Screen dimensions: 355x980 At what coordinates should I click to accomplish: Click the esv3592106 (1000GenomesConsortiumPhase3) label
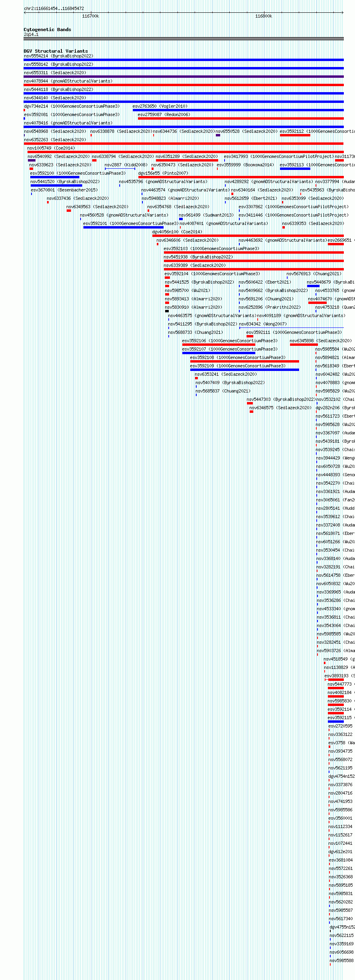[230, 341]
